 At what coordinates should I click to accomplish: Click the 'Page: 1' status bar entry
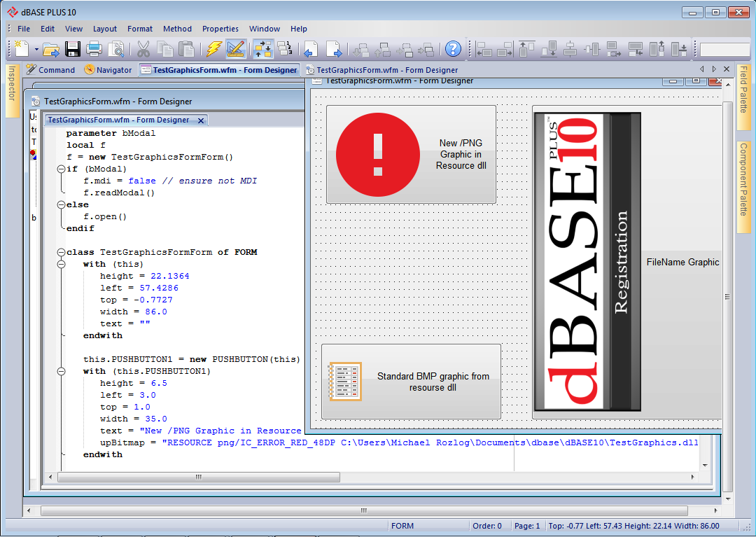527,526
